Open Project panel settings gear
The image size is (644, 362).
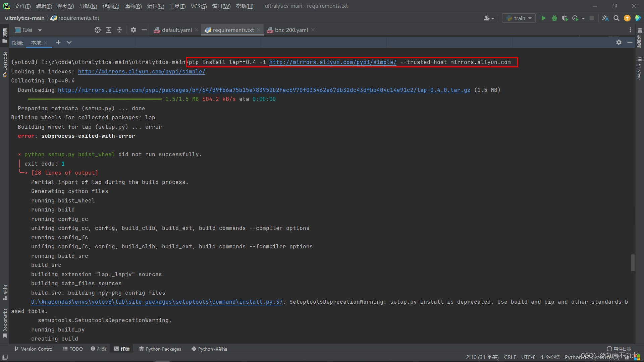[x=133, y=30]
